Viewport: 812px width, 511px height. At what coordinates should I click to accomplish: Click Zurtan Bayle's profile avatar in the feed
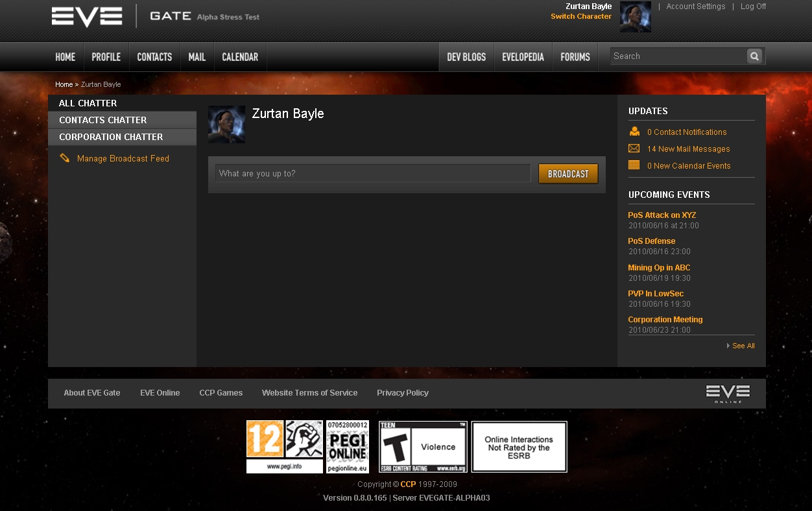[x=226, y=125]
